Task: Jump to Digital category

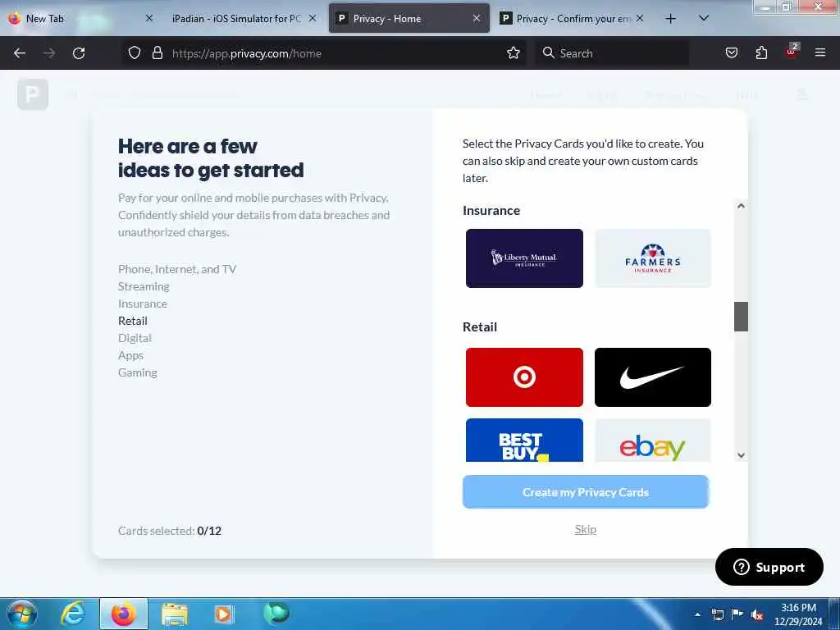Action: click(x=135, y=338)
